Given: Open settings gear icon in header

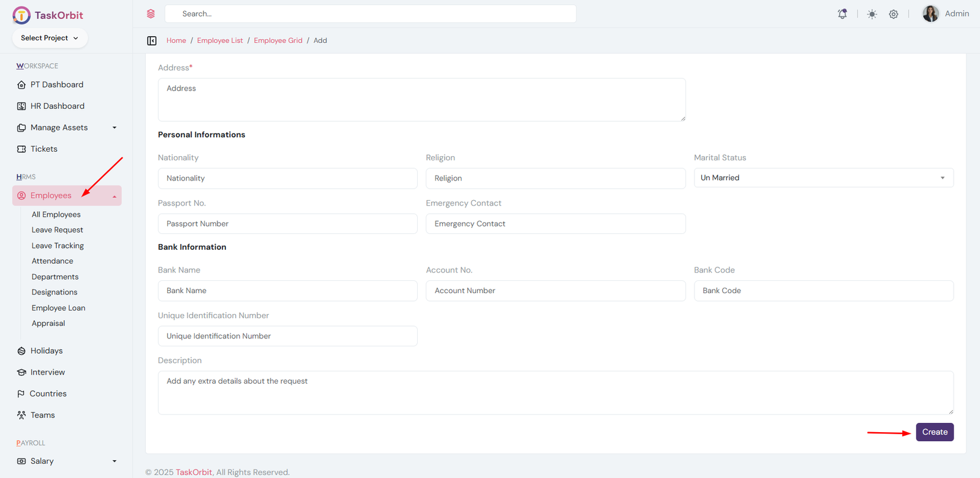Looking at the screenshot, I should click(894, 14).
